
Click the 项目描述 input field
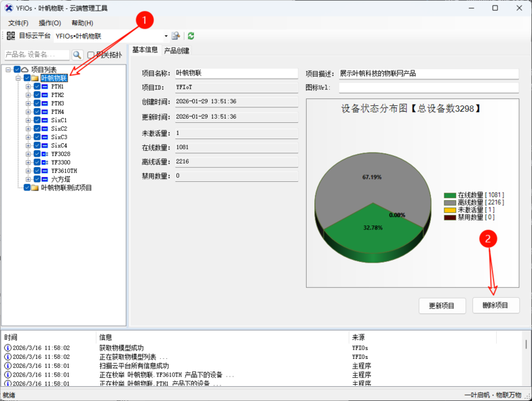click(x=429, y=74)
